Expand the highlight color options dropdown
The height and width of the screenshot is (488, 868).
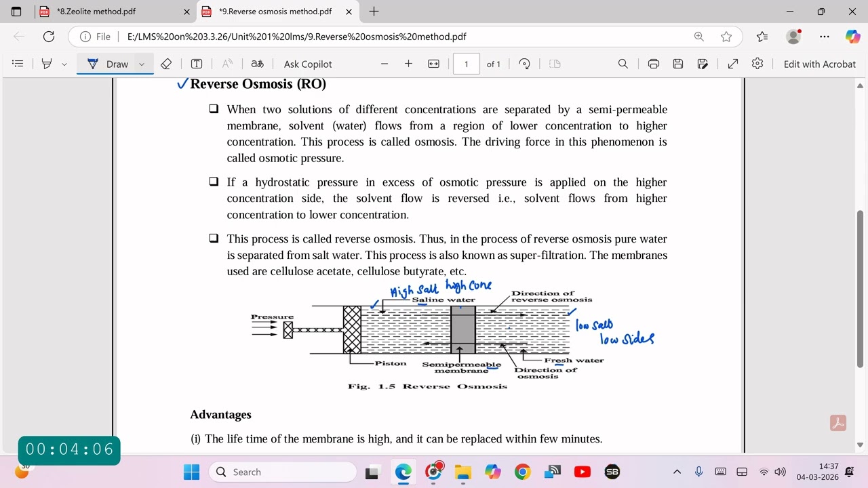pyautogui.click(x=64, y=64)
